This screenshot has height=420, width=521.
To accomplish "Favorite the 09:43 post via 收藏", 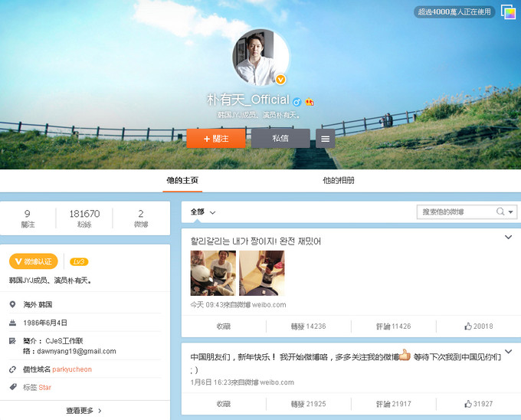I will [224, 326].
